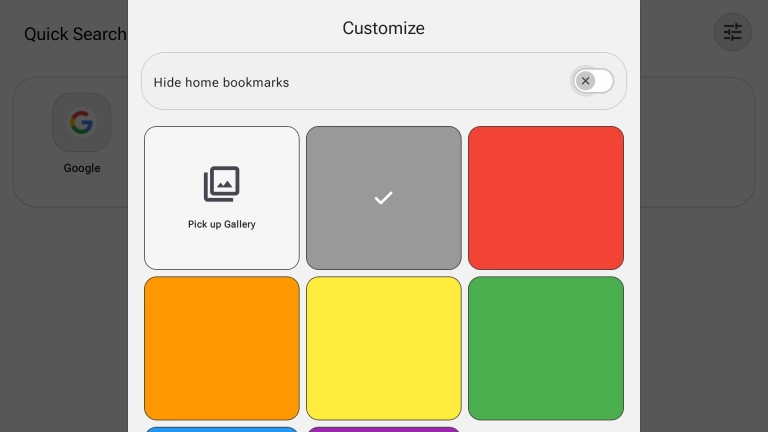
Task: Choose the red background color
Action: click(545, 198)
